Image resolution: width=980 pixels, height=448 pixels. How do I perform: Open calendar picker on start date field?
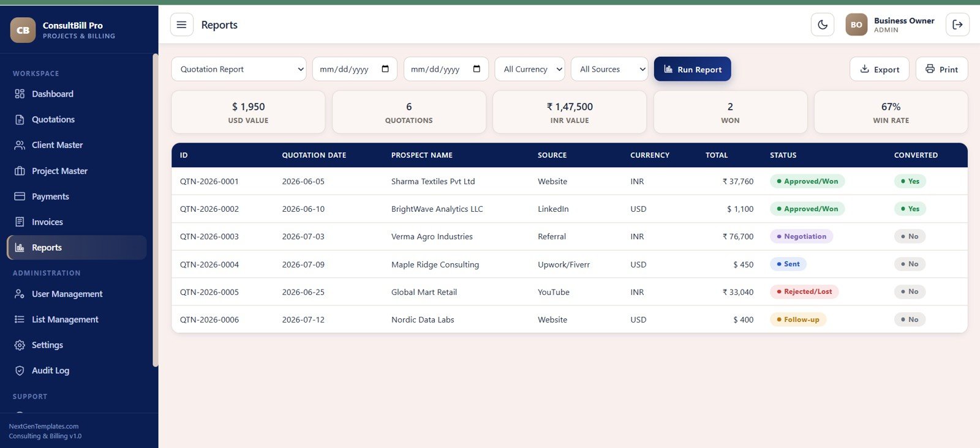385,69
